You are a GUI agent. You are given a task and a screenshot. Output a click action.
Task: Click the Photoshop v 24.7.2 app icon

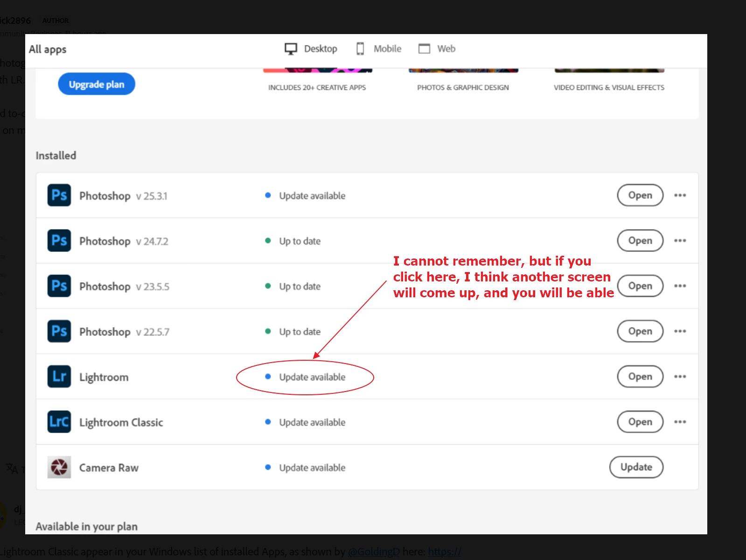pyautogui.click(x=59, y=240)
